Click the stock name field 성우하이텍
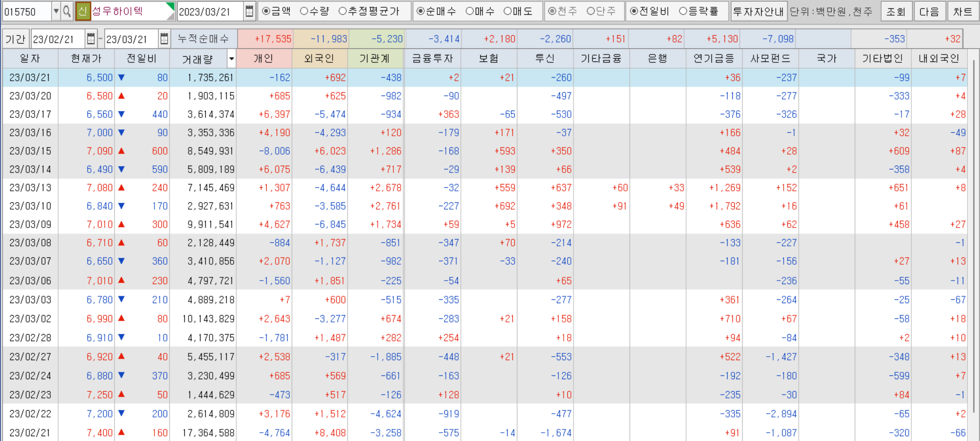Image resolution: width=980 pixels, height=441 pixels. click(x=133, y=11)
